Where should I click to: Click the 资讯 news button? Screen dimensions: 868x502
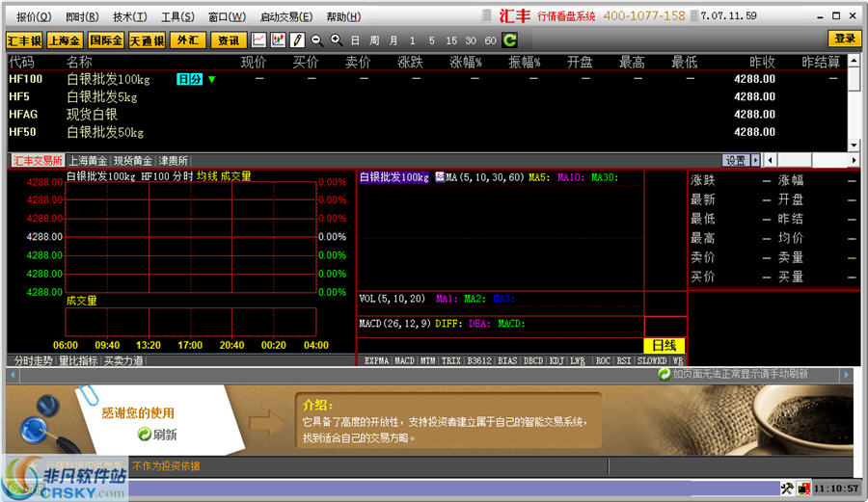point(229,40)
